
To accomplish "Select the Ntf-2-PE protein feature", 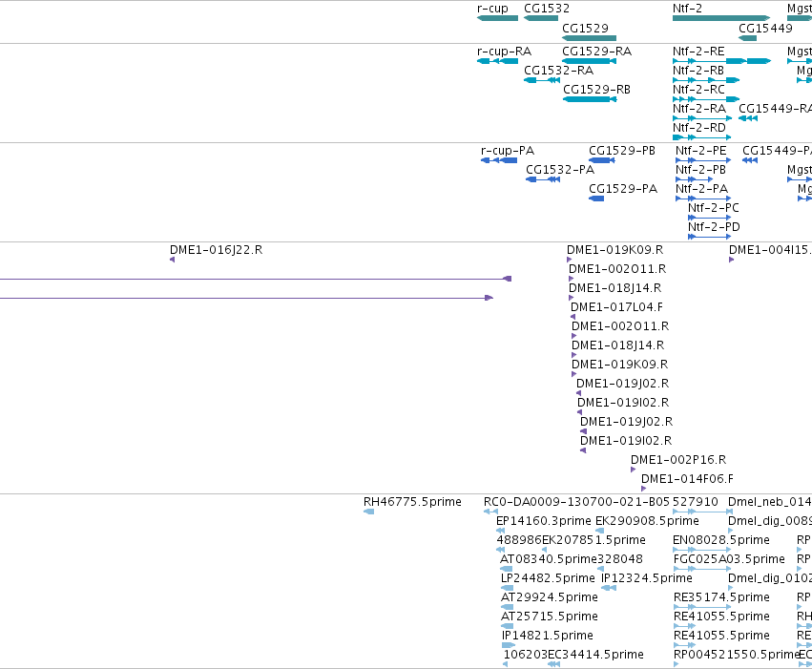I will tap(703, 160).
